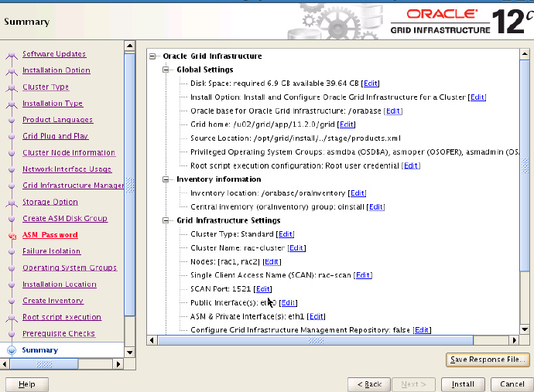Click the step list scroll-left arrow
534x392 pixels.
tap(5, 364)
